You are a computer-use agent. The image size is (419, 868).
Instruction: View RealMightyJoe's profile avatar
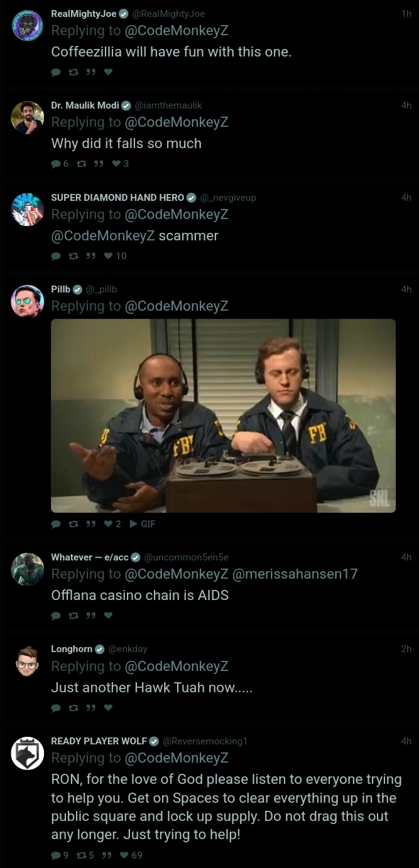pos(28,26)
